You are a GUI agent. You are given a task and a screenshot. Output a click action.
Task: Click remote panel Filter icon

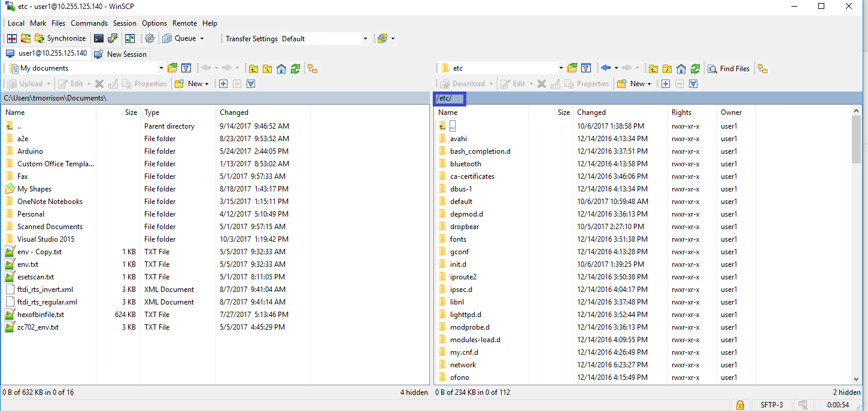click(x=586, y=68)
